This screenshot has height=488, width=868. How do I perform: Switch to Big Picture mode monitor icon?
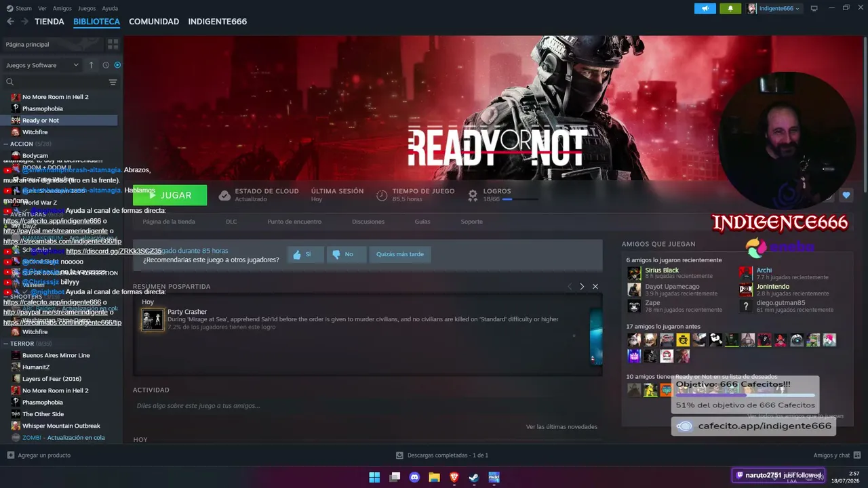(814, 8)
